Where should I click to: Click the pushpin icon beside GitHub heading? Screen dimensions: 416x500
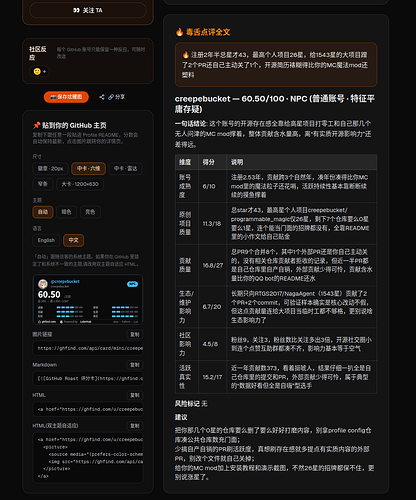tap(36, 125)
